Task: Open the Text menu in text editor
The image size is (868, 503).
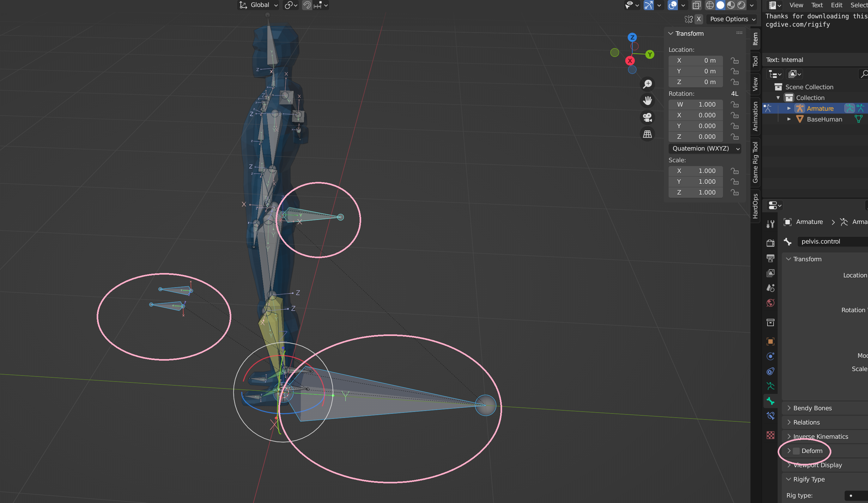Action: click(x=817, y=5)
